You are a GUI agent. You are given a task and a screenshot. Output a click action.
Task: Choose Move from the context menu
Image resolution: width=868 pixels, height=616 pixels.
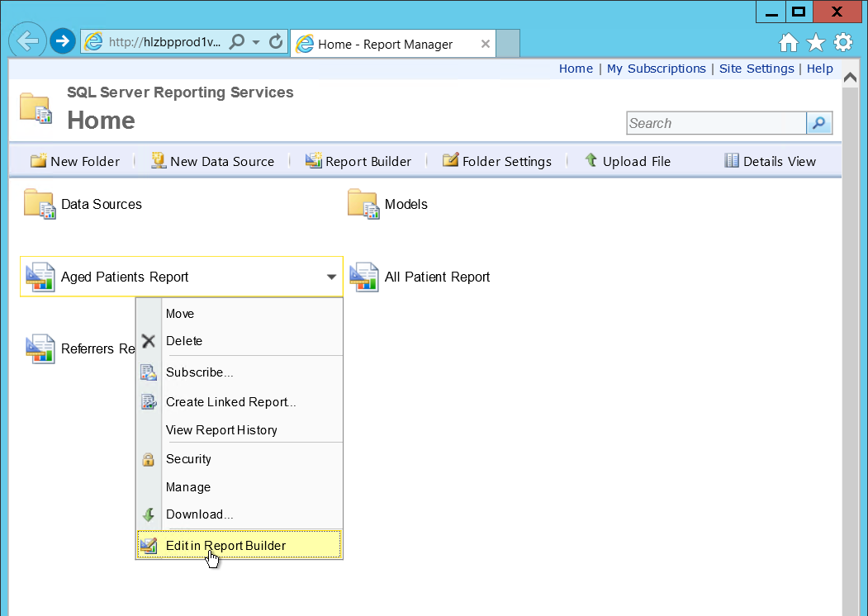[240, 314]
